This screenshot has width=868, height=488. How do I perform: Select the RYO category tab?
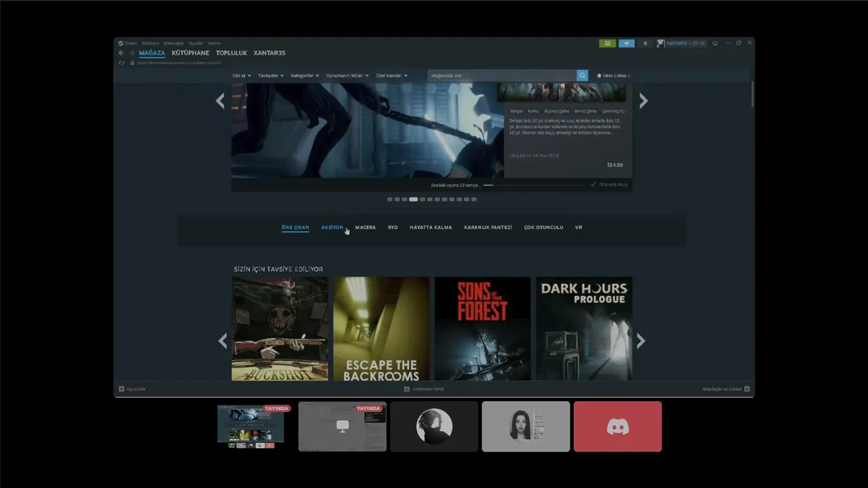pyautogui.click(x=393, y=228)
